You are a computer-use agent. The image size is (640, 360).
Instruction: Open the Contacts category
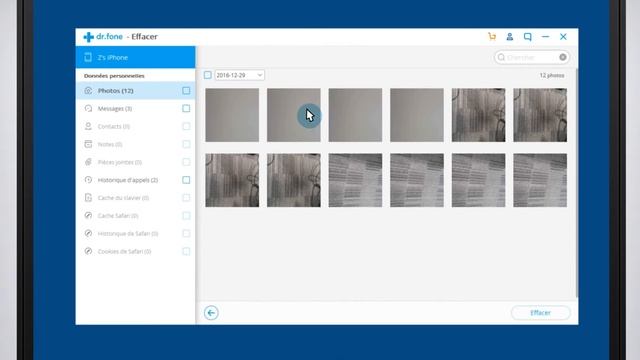pos(136,126)
